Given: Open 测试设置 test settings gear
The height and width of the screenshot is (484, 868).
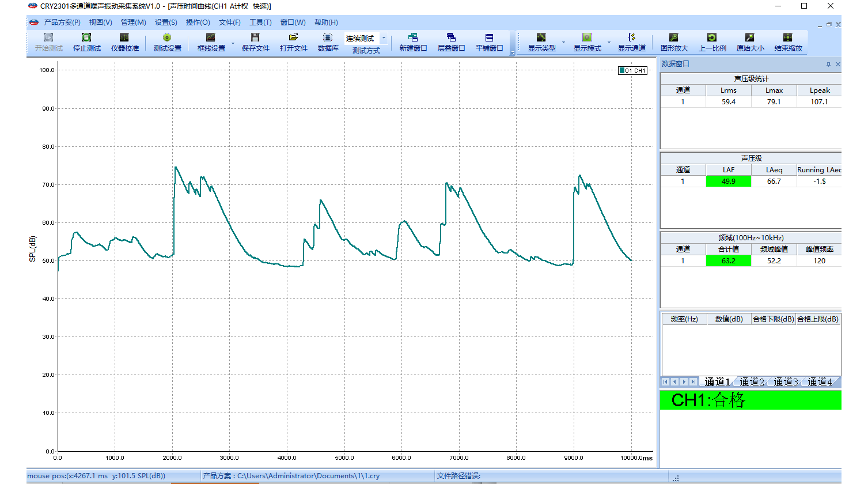Looking at the screenshot, I should point(167,38).
